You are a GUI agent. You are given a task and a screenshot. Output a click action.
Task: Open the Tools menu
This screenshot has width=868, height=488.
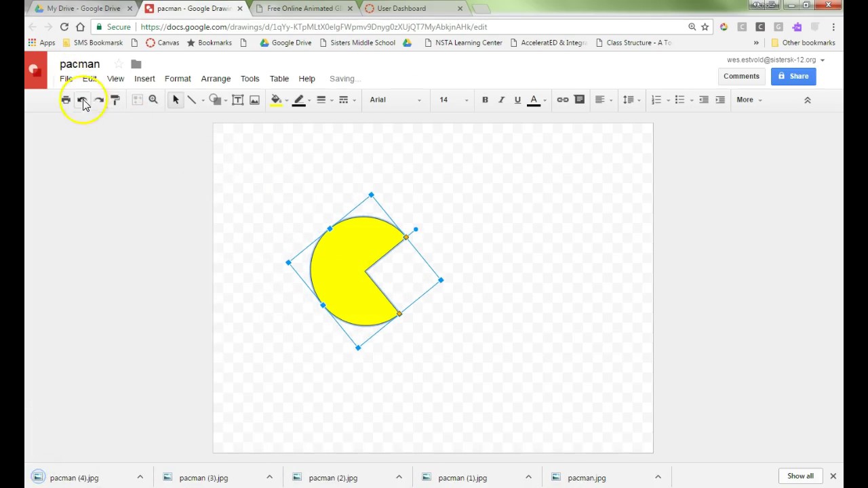250,79
